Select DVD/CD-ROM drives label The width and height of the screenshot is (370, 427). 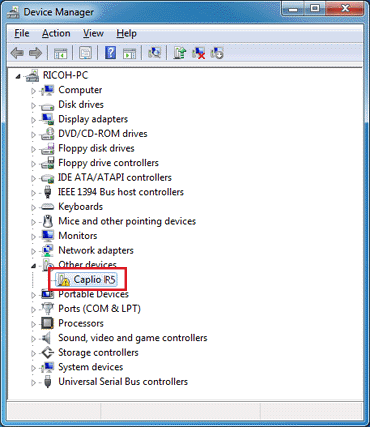(103, 134)
